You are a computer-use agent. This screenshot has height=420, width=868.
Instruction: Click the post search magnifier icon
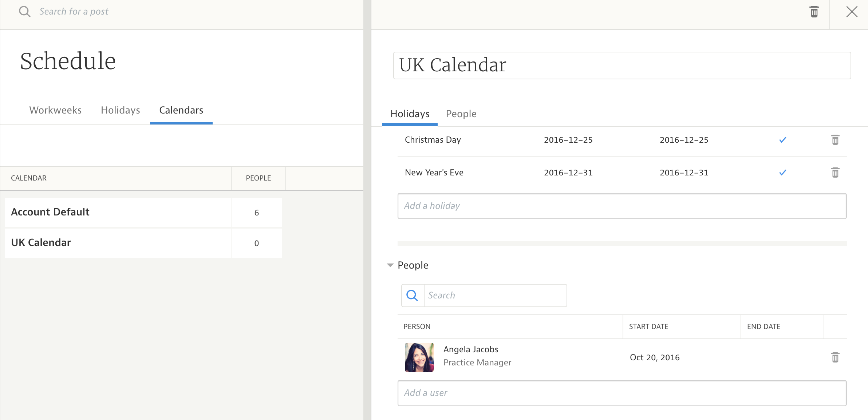24,12
